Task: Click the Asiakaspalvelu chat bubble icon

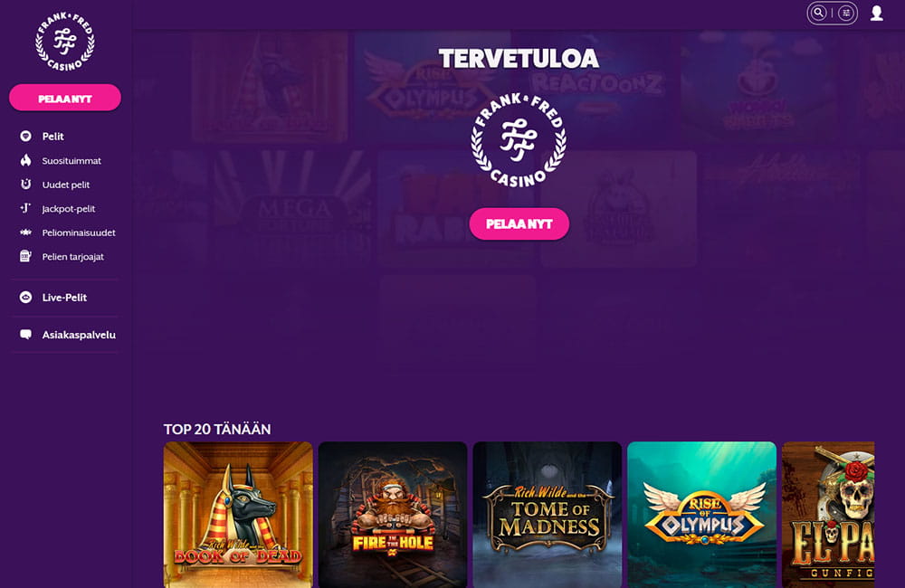Action: [x=25, y=335]
